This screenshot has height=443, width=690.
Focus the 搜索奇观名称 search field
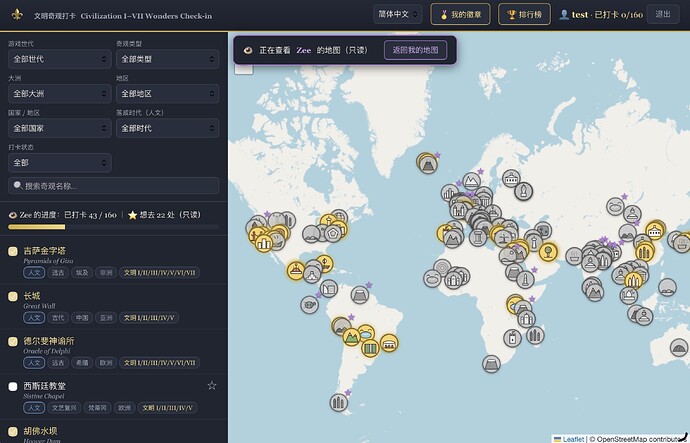pyautogui.click(x=114, y=186)
